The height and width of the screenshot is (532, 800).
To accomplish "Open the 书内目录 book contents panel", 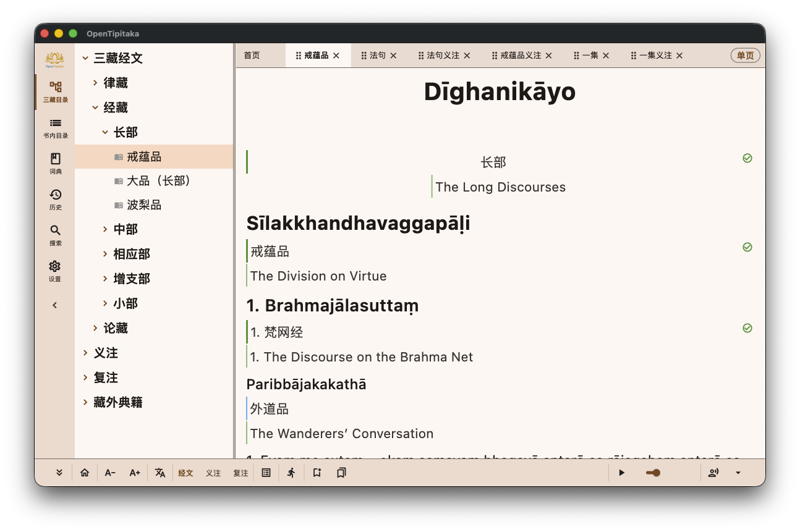I will [x=55, y=128].
